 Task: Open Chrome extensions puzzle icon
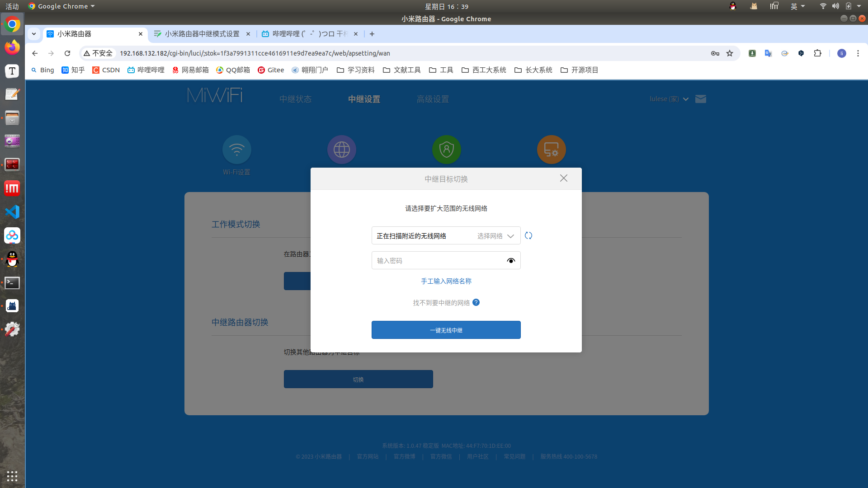point(817,53)
